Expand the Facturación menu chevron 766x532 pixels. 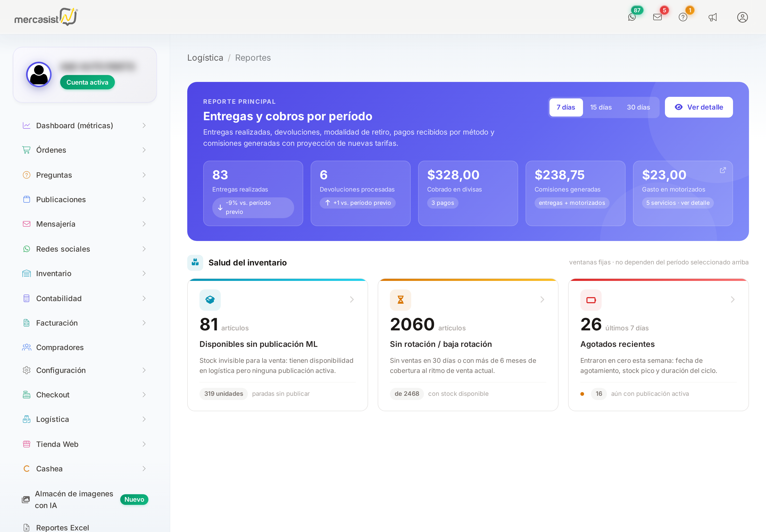(144, 323)
